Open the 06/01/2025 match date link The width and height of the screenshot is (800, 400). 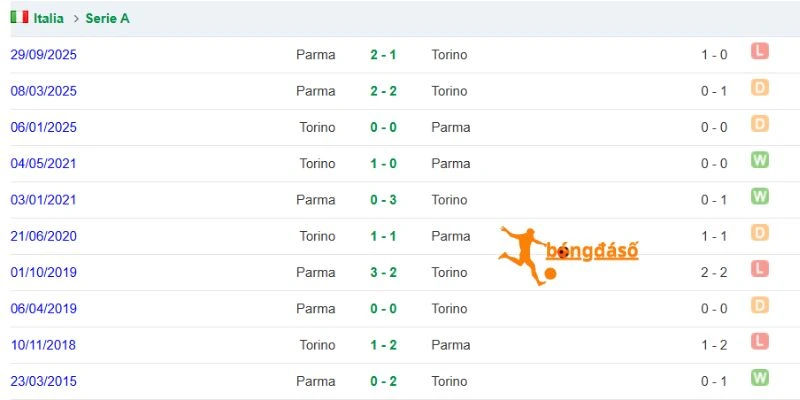point(43,127)
